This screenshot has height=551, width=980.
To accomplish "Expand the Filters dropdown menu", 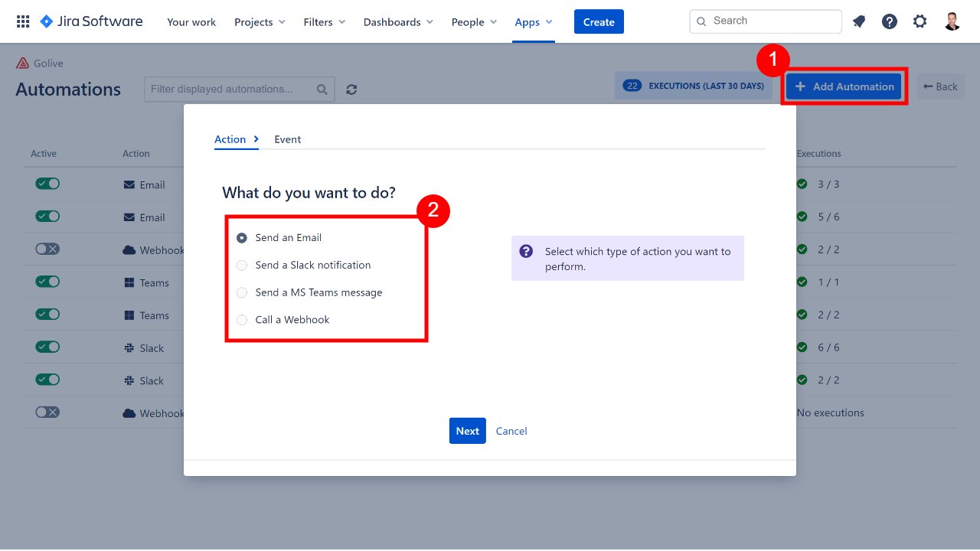I will point(324,22).
